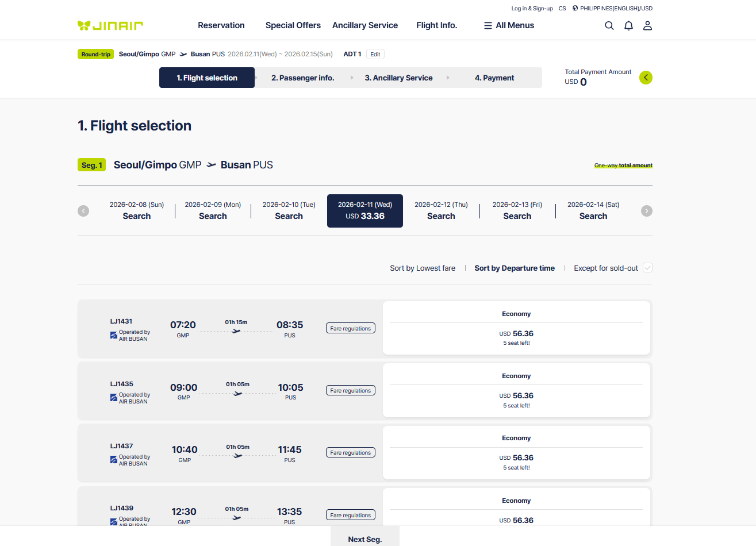
Task: Click the Next Seg. button
Action: 364,539
